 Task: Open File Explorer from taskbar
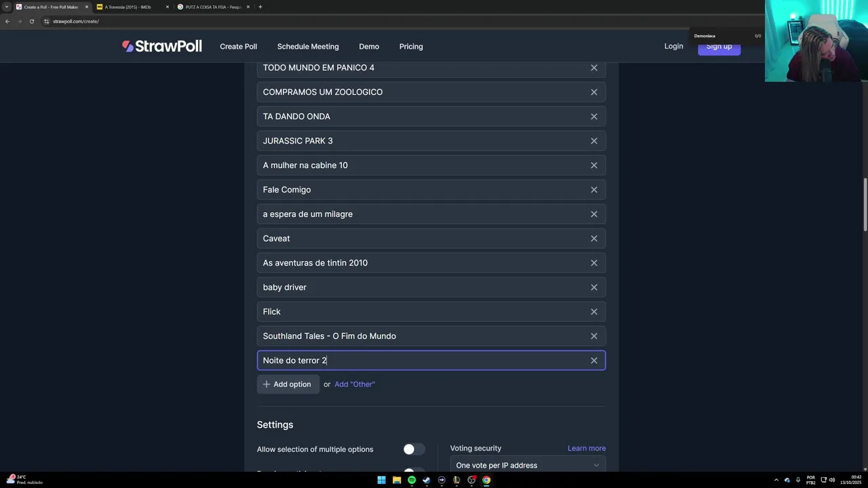click(397, 480)
